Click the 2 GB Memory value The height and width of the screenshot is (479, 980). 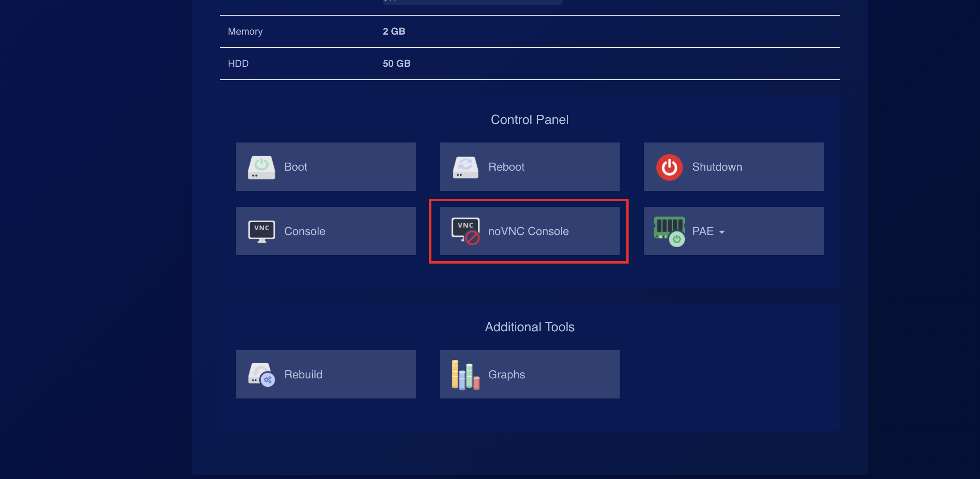[394, 31]
